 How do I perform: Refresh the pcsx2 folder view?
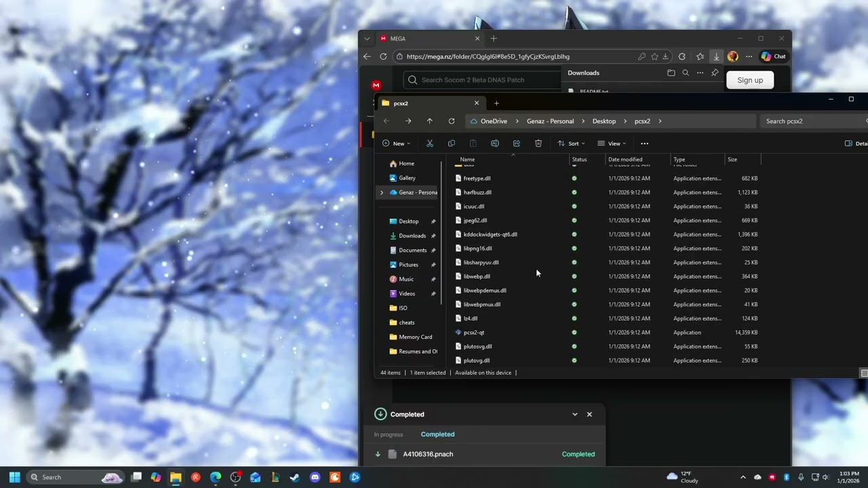pos(452,121)
